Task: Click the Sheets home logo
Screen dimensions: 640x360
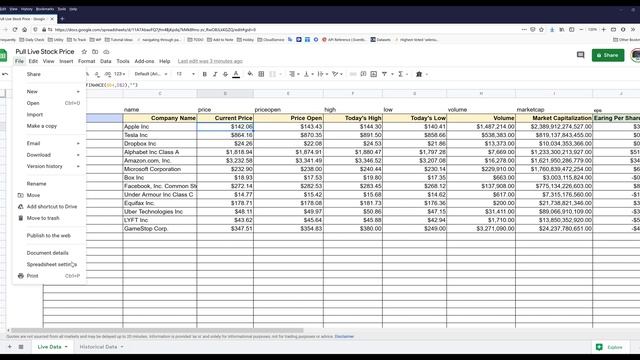Action: click(3, 55)
